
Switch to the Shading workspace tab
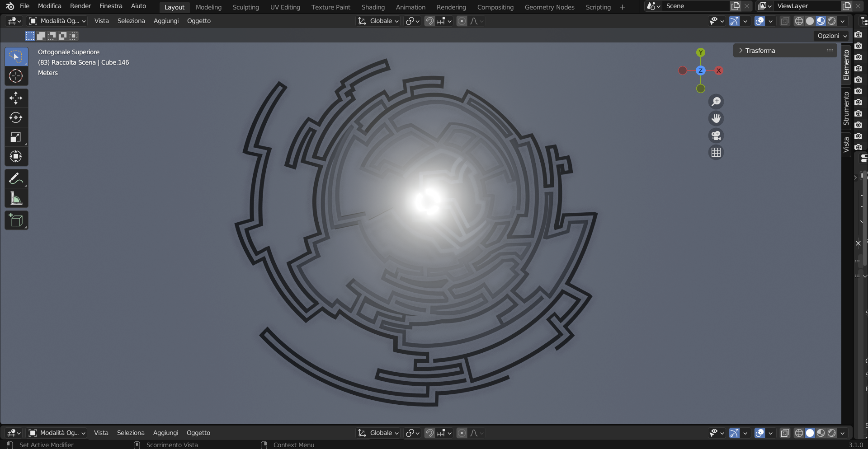coord(373,7)
